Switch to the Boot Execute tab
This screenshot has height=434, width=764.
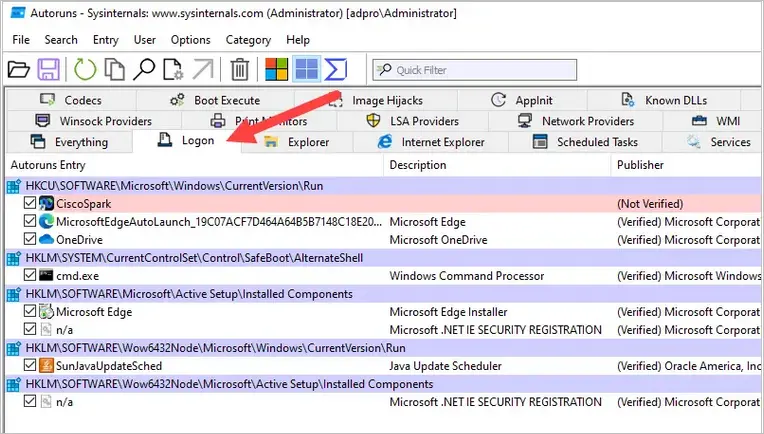click(x=215, y=100)
